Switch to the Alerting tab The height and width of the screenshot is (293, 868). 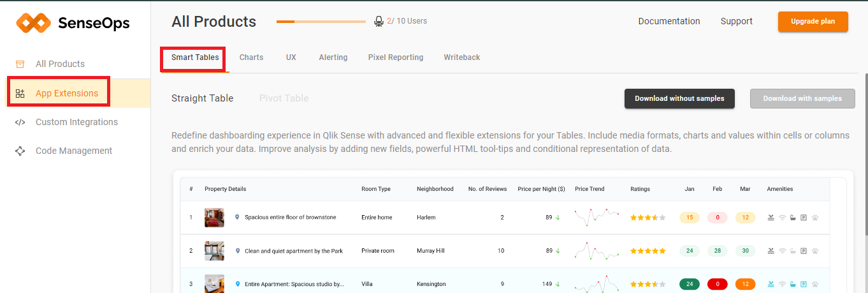[333, 57]
